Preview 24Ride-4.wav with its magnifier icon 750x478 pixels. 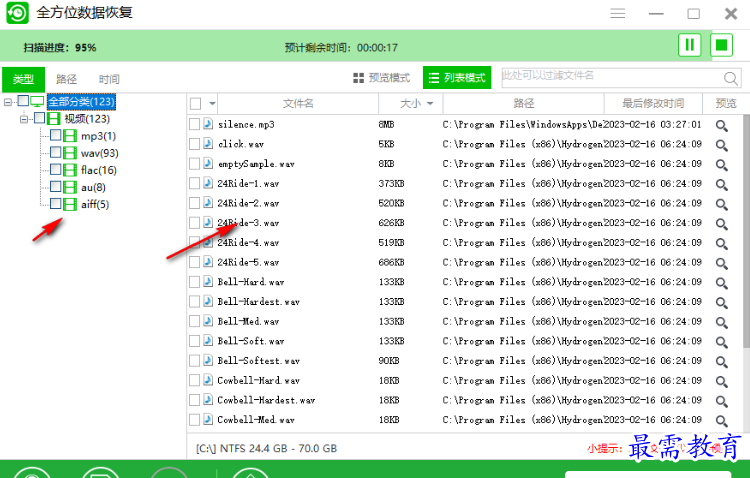coord(721,243)
